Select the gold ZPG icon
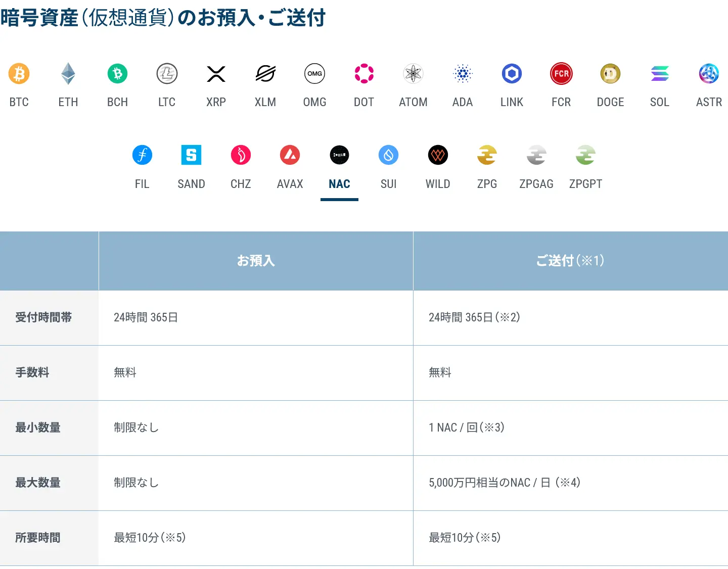This screenshot has width=728, height=569. tap(487, 155)
